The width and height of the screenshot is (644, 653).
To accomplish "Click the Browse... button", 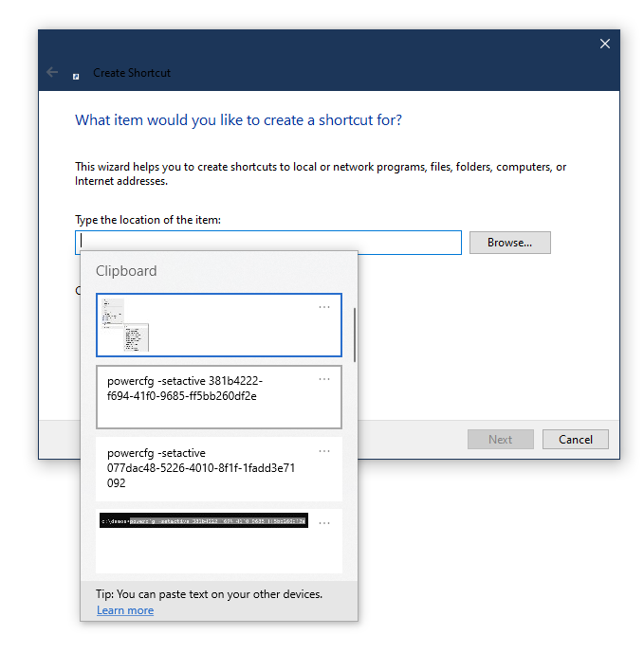I will pos(509,243).
